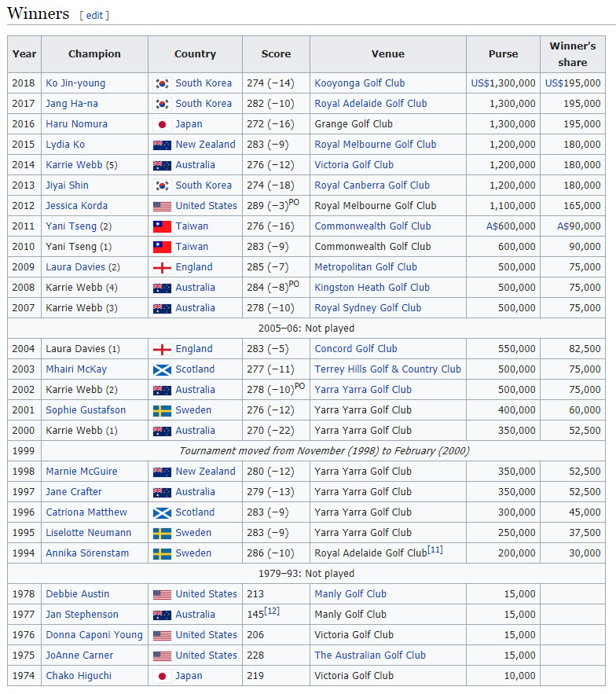616x694 pixels.
Task: Click the Taiwan flag in 2011 row
Action: click(x=162, y=226)
